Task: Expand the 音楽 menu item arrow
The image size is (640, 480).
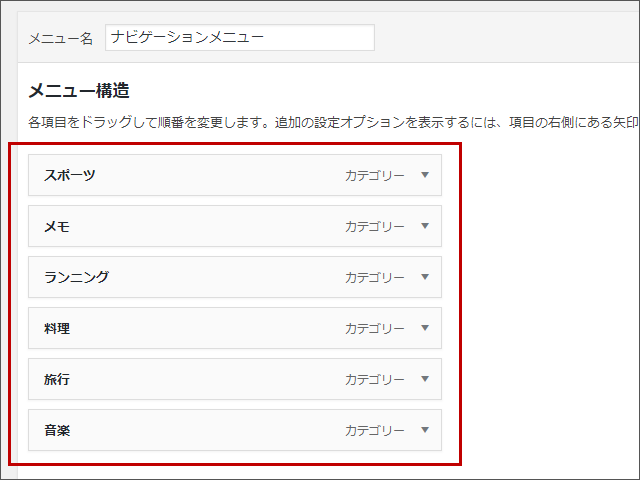Action: [x=425, y=430]
